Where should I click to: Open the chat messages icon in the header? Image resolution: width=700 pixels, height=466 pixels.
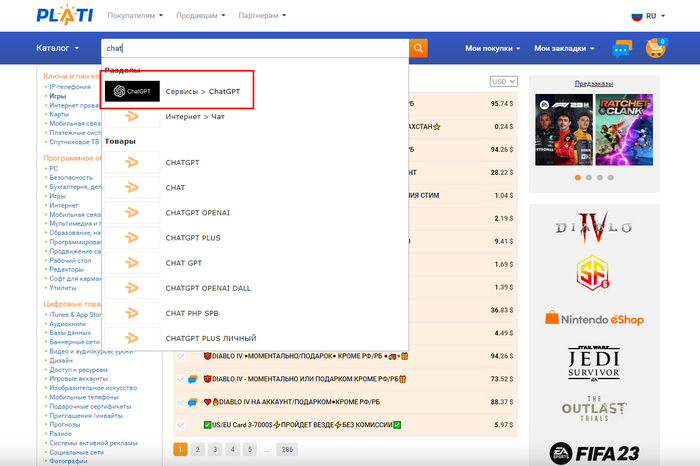[x=622, y=48]
